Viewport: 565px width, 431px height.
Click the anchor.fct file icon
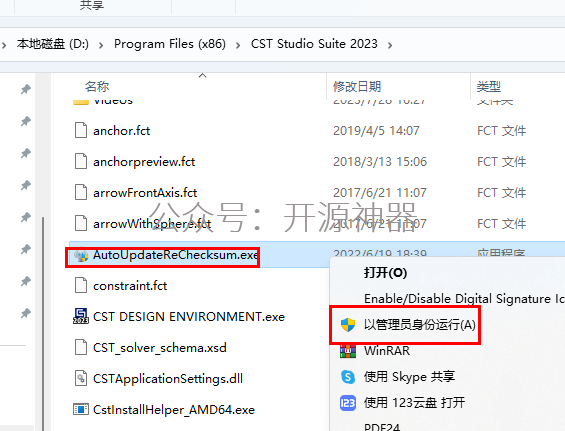[81, 130]
